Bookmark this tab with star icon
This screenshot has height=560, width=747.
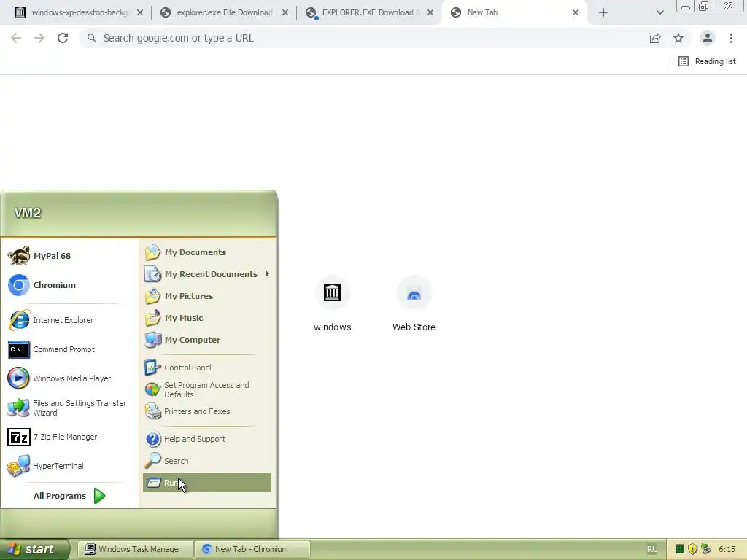click(x=678, y=38)
